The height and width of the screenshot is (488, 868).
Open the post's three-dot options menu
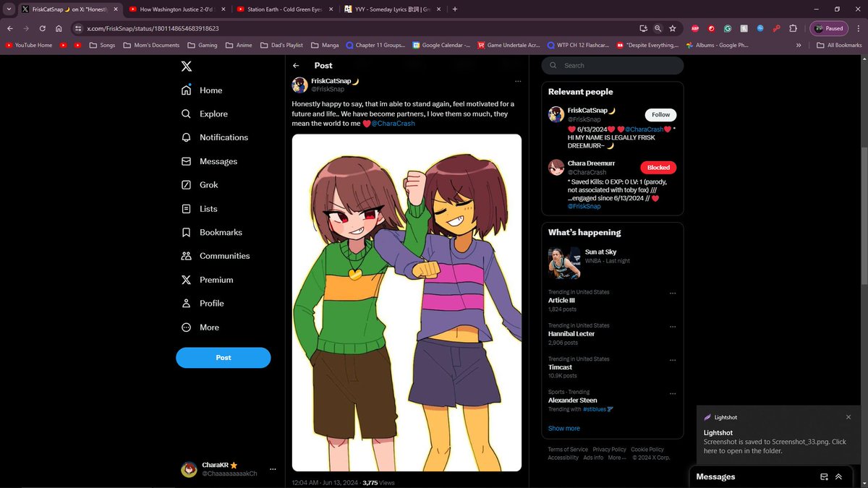[517, 81]
